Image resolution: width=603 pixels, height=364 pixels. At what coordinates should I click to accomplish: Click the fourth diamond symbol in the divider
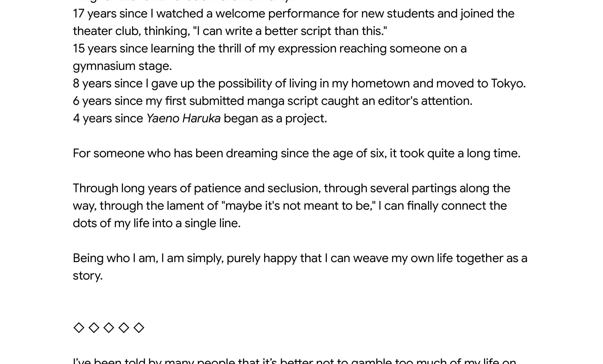[124, 328]
